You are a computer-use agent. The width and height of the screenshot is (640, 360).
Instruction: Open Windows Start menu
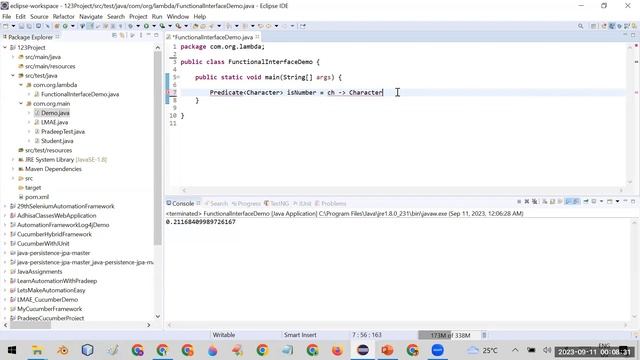[x=12, y=350]
